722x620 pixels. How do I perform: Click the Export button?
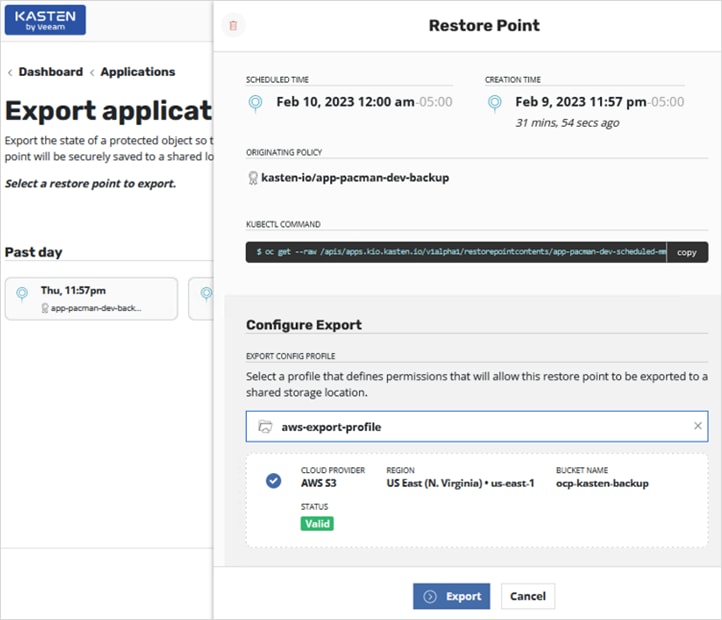(x=451, y=596)
